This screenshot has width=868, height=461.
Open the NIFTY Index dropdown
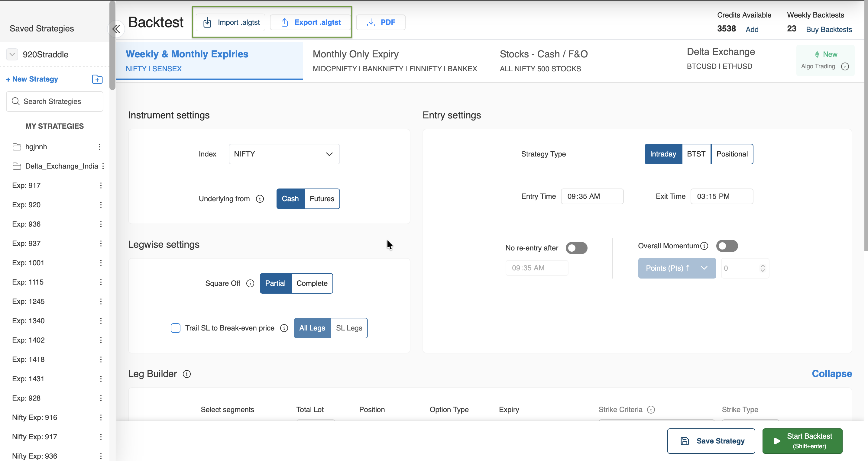click(284, 154)
